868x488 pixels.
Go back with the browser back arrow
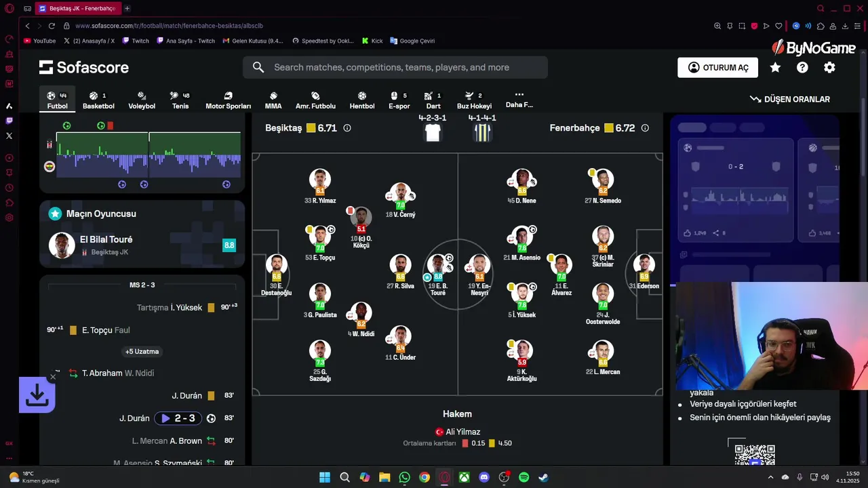coord(27,26)
